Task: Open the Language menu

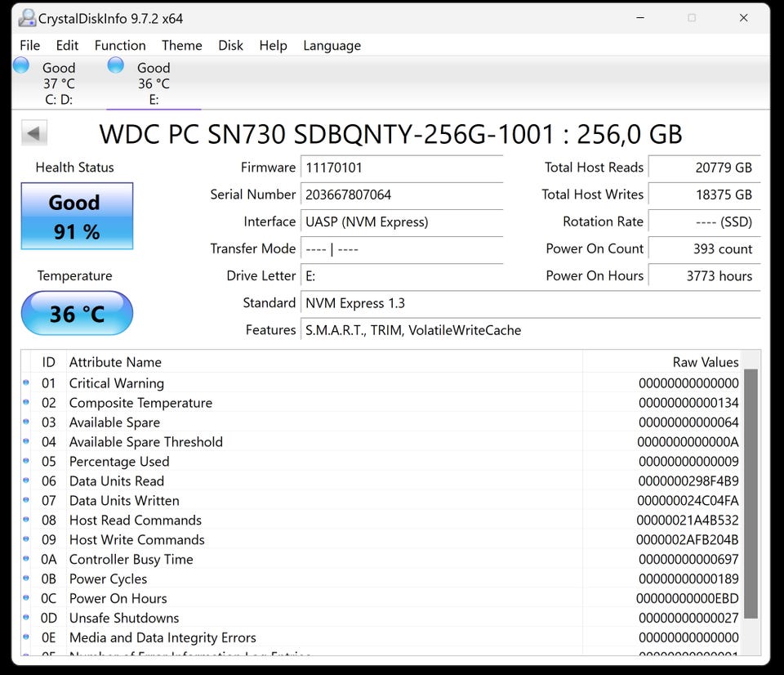Action: [332, 46]
